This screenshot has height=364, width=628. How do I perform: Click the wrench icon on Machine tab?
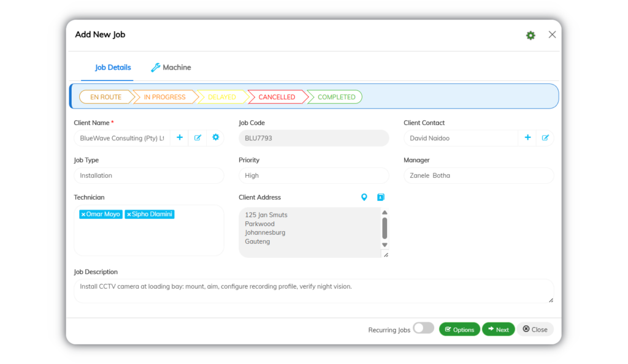pos(155,67)
